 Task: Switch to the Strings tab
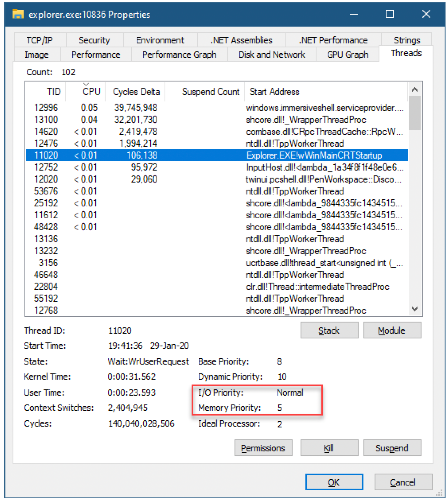407,40
